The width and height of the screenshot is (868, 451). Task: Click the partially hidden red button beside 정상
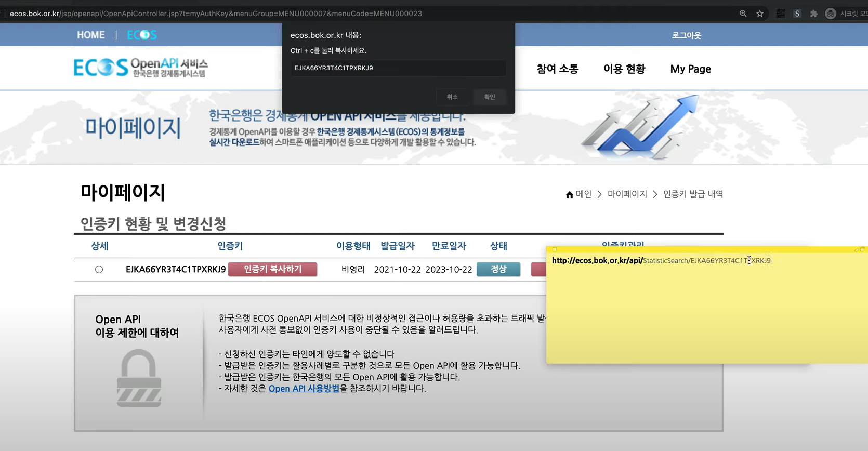tap(538, 269)
